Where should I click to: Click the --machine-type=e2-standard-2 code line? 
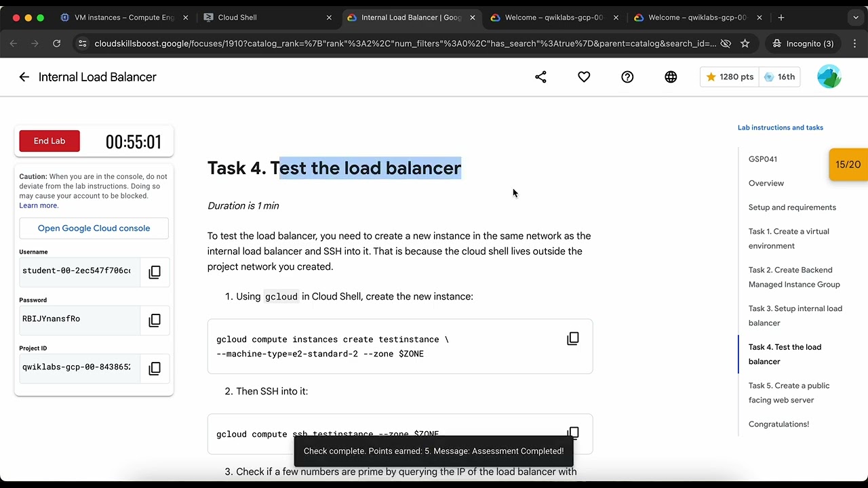[x=320, y=354]
